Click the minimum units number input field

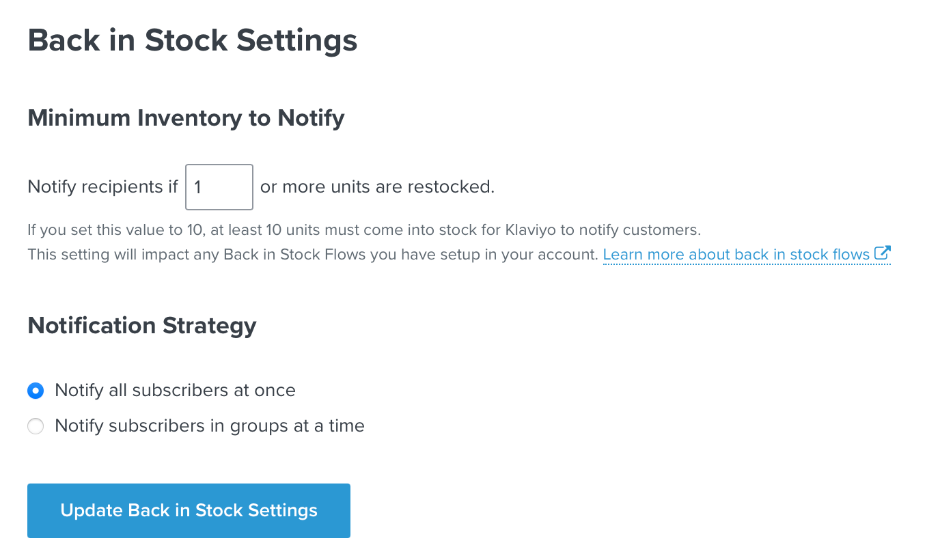pos(219,187)
